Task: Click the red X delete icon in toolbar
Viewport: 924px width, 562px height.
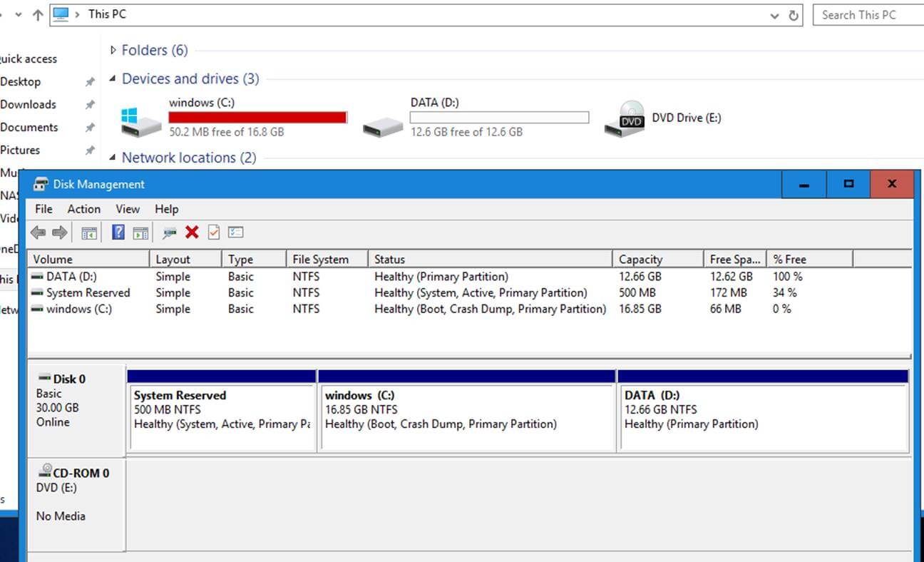Action: pos(192,233)
